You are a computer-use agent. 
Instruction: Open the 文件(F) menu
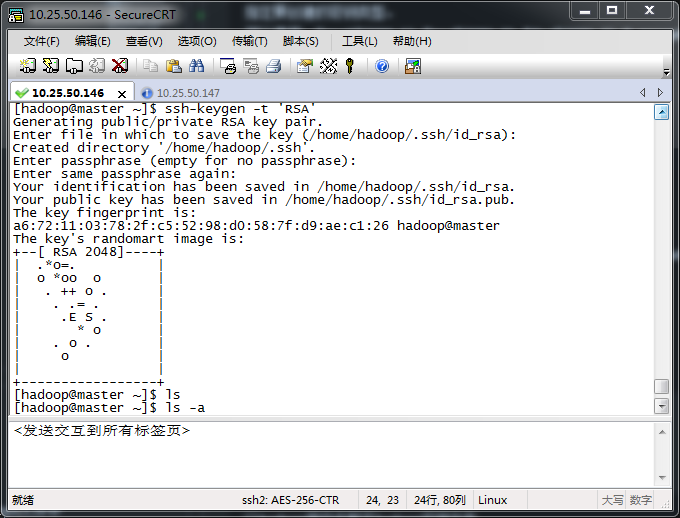[x=42, y=41]
